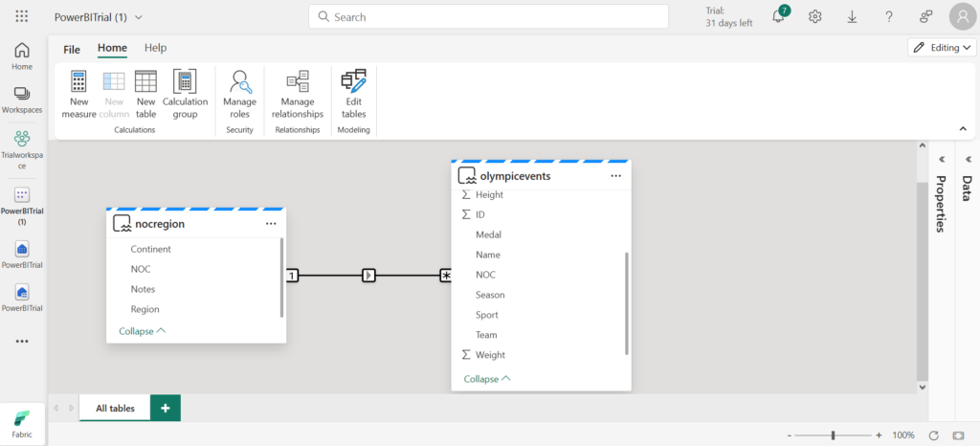Open the File menu
The image size is (980, 446).
tap(72, 49)
